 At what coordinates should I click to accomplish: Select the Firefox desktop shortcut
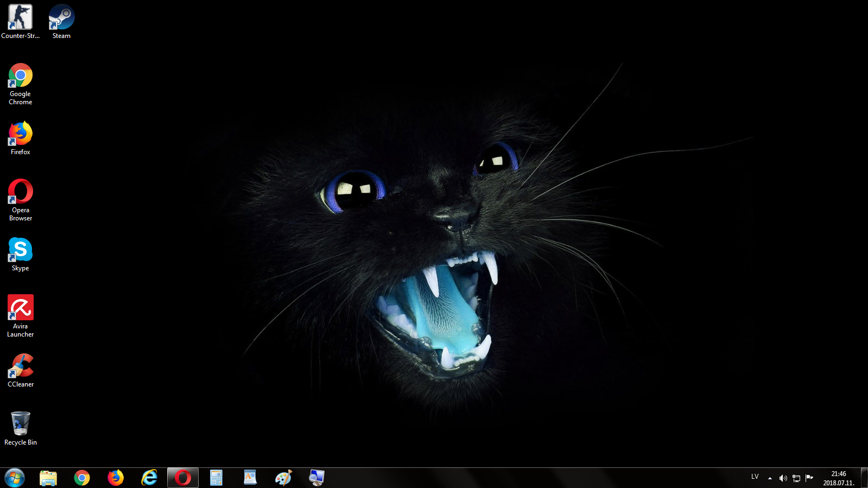(21, 138)
